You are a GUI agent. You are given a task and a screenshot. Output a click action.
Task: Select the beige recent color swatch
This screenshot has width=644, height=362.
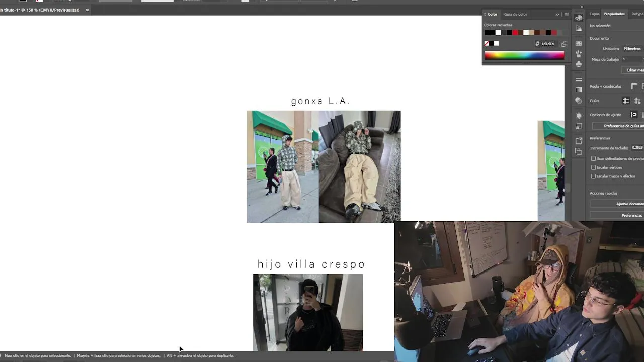click(x=531, y=33)
